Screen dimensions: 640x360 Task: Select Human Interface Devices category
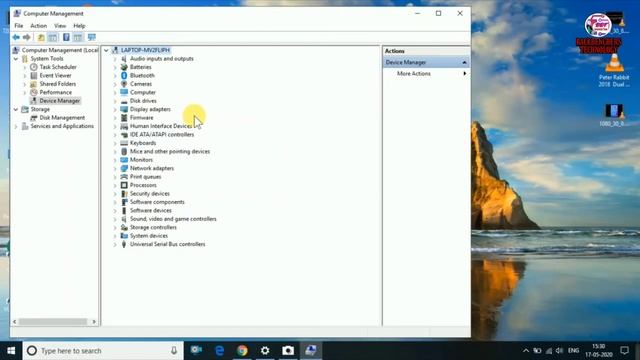click(161, 126)
